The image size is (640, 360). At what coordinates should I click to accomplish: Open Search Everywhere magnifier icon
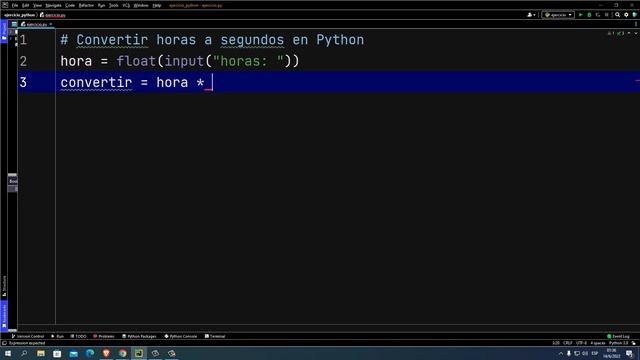618,15
